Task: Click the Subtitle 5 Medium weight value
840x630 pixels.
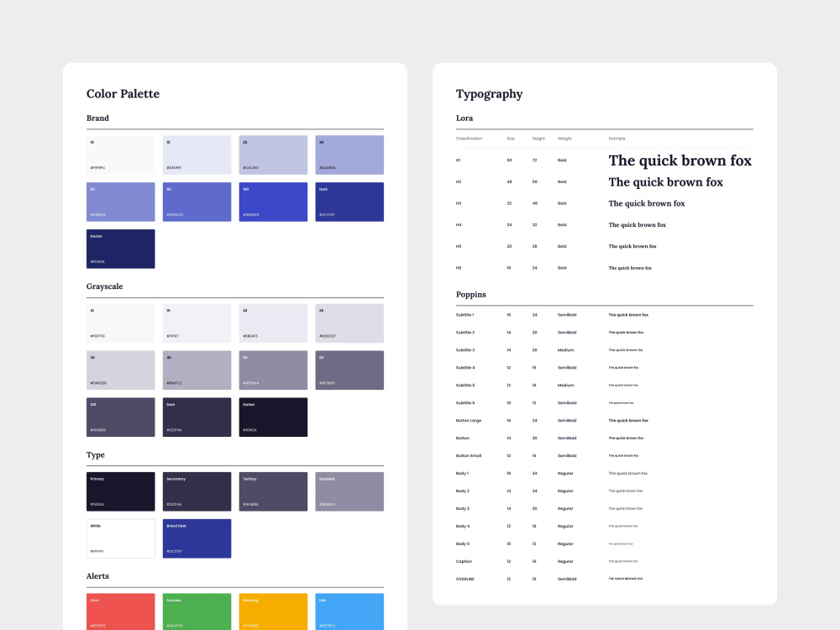Action: 565,386
